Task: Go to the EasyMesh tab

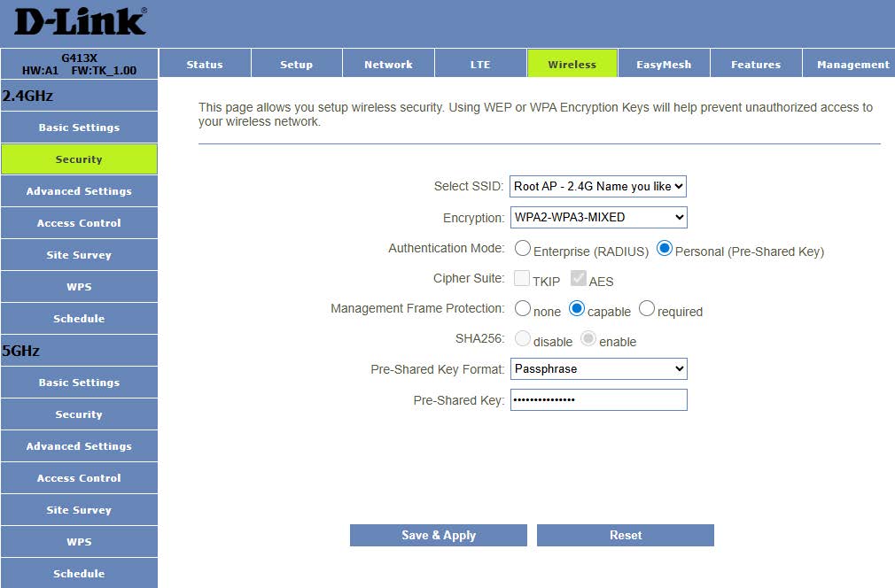Action: (x=664, y=65)
